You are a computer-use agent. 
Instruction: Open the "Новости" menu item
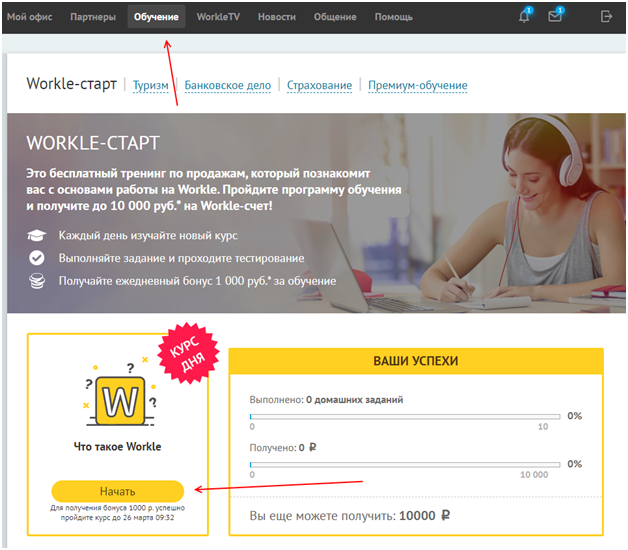[277, 17]
